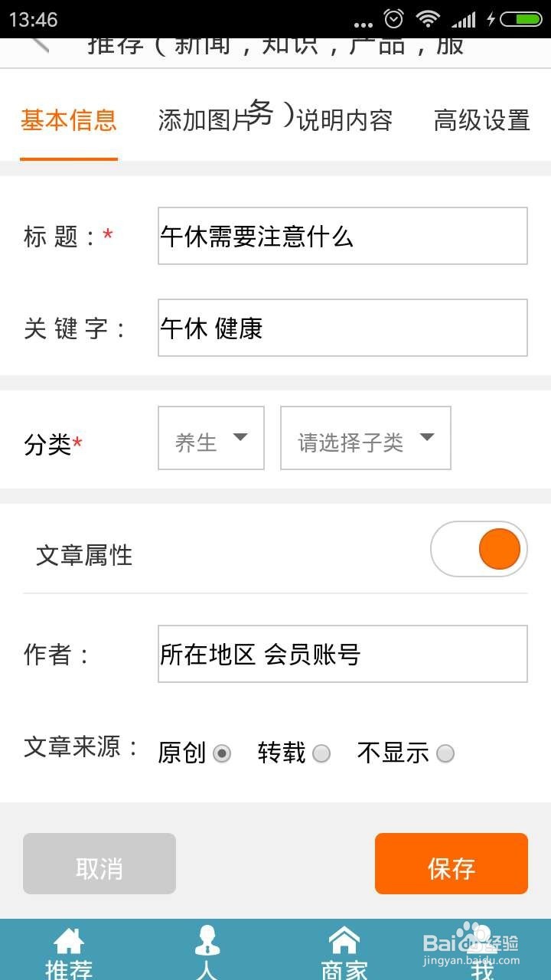Focus the 标题 field containing 午休需要注意什么
Viewport: 551px width, 980px height.
point(343,236)
